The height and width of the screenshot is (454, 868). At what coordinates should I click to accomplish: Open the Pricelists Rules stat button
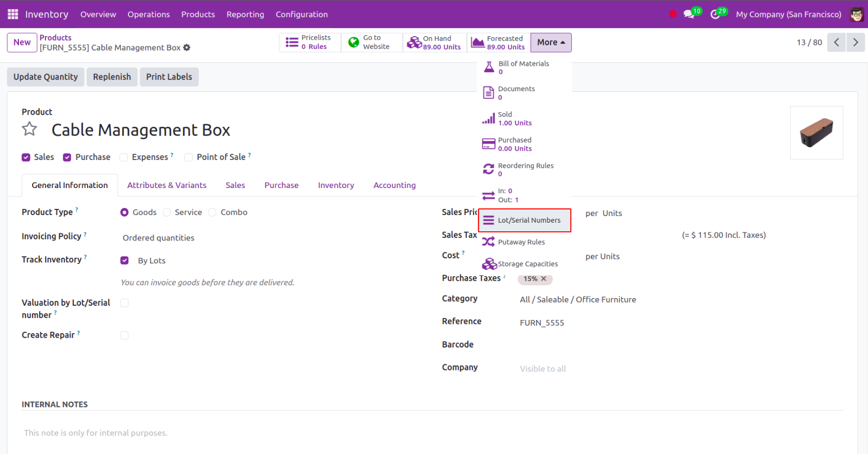(310, 42)
